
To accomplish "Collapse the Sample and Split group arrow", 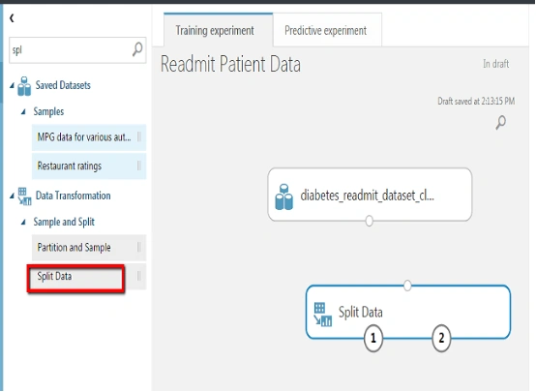I will [23, 222].
